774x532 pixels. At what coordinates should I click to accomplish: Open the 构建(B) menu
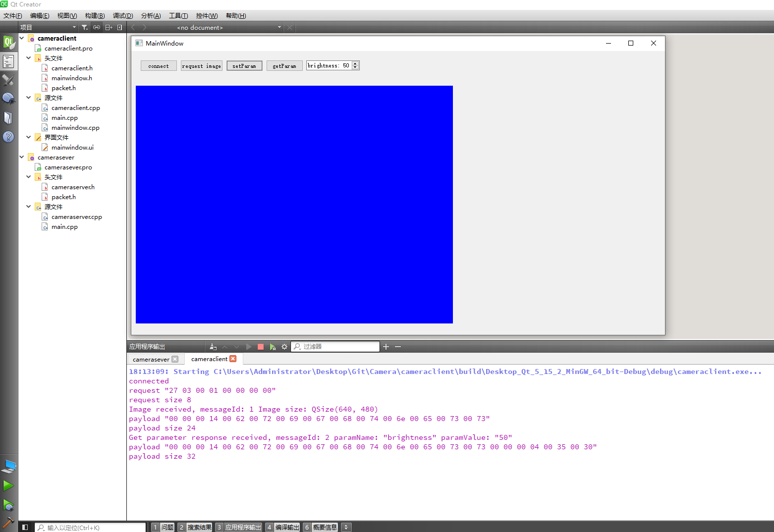[95, 16]
